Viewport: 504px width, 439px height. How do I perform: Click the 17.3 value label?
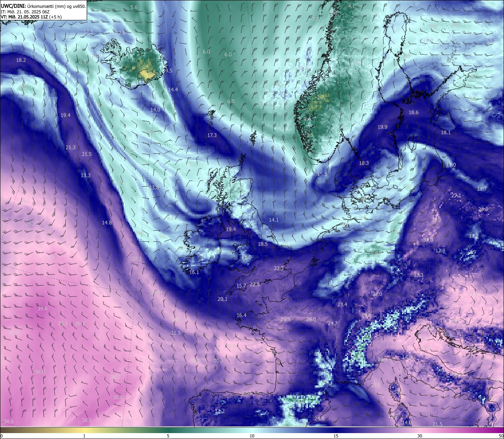212,135
